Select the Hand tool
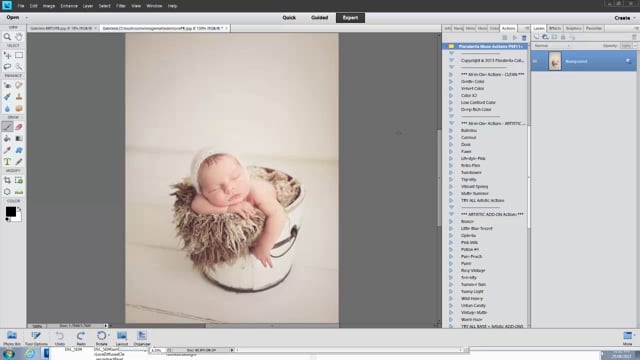Viewport: 640px width, 360px height. tap(19, 37)
